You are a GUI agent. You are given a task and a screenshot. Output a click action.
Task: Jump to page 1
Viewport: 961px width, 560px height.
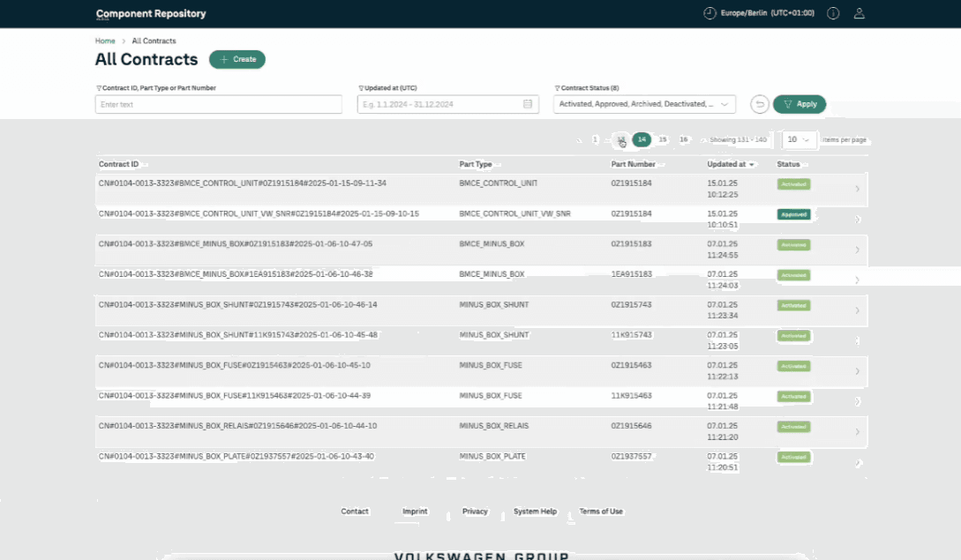point(596,139)
